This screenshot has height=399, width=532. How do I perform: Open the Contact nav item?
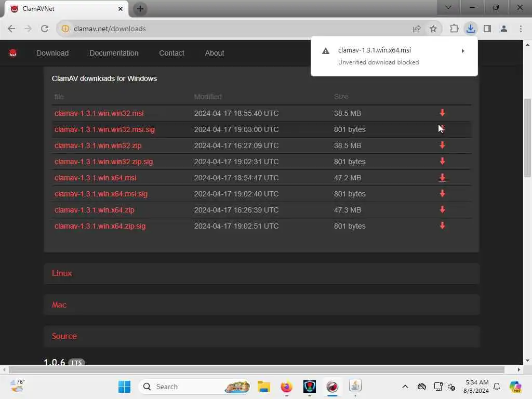click(171, 54)
